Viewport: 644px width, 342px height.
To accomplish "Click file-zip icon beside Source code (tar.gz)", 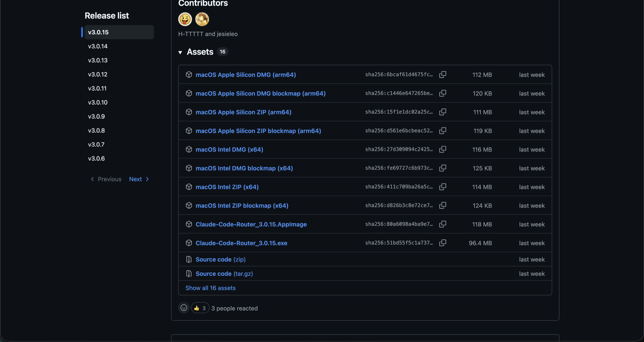I will point(189,274).
